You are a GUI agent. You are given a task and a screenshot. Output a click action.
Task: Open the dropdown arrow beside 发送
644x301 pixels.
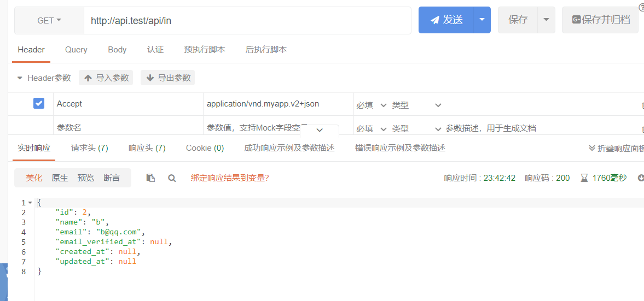click(x=482, y=20)
